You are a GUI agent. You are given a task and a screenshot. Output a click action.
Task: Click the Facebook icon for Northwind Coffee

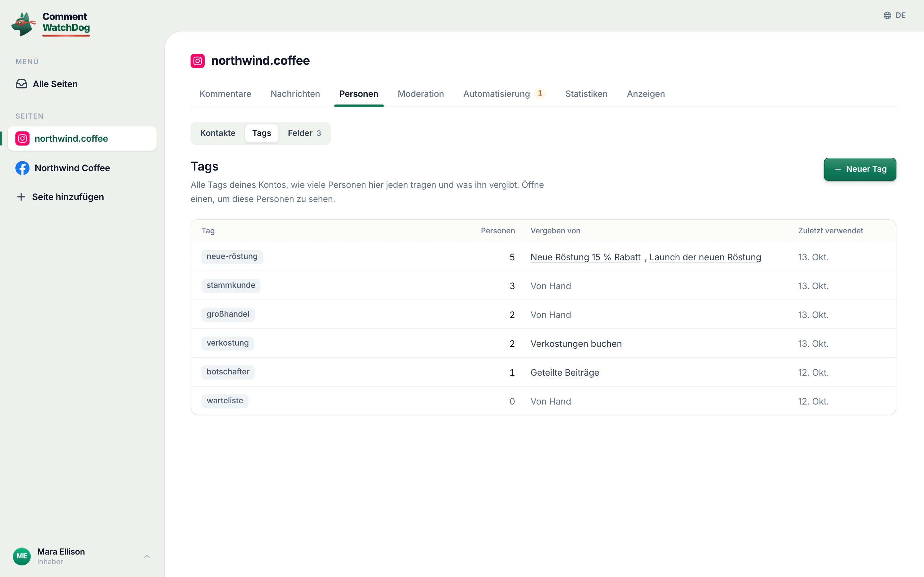(22, 168)
